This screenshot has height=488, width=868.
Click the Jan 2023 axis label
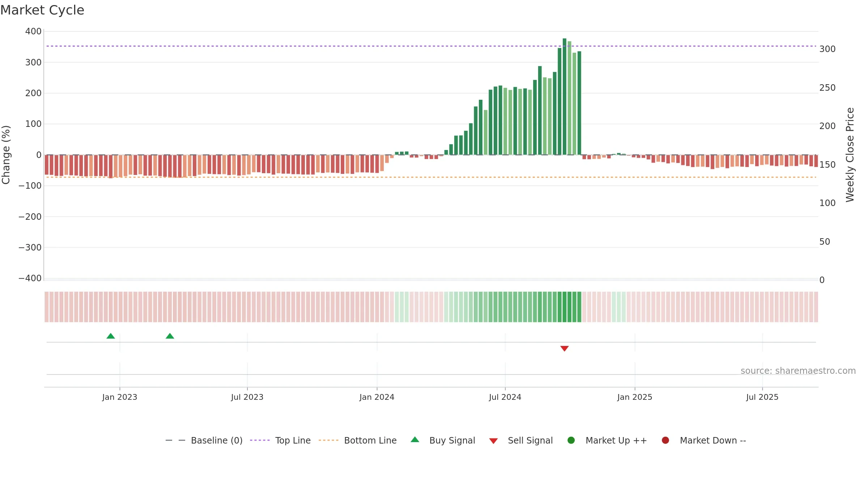[x=120, y=397]
